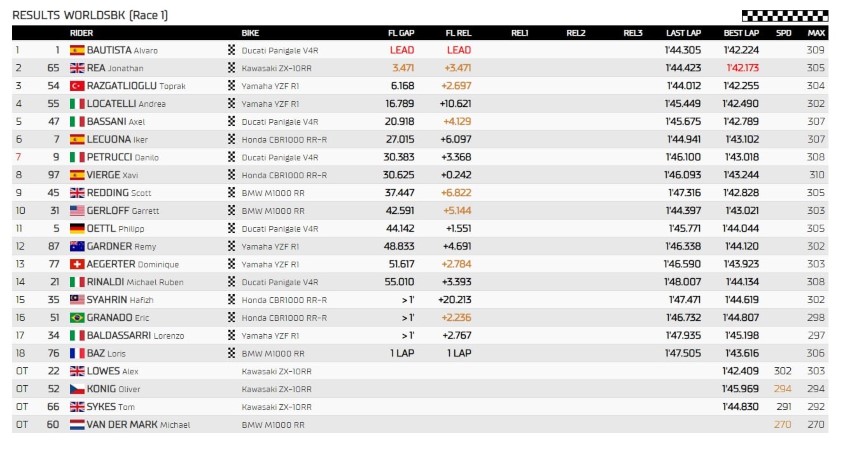Screen dimensions: 854x461
Task: Click the Australian flag beside GARDNER
Action: click(x=77, y=246)
